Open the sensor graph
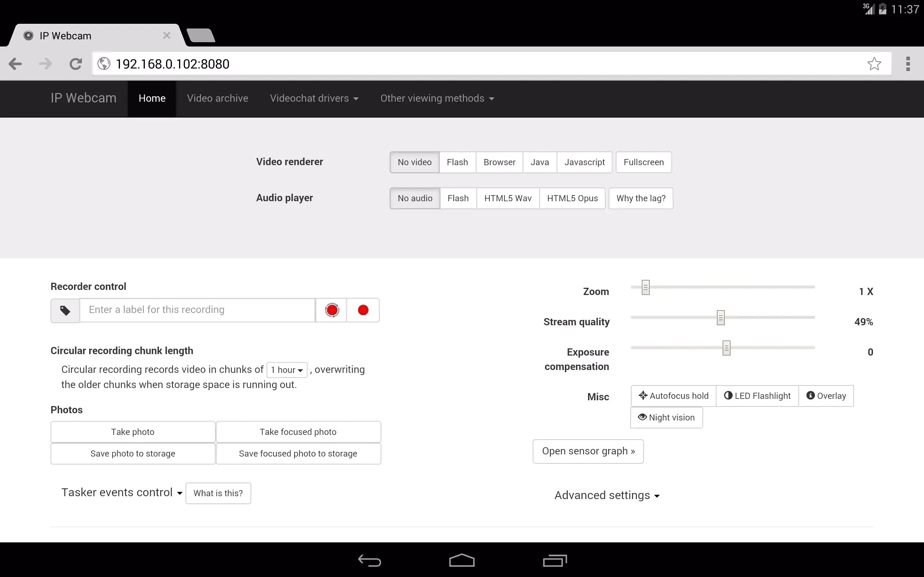This screenshot has width=924, height=577. (588, 451)
